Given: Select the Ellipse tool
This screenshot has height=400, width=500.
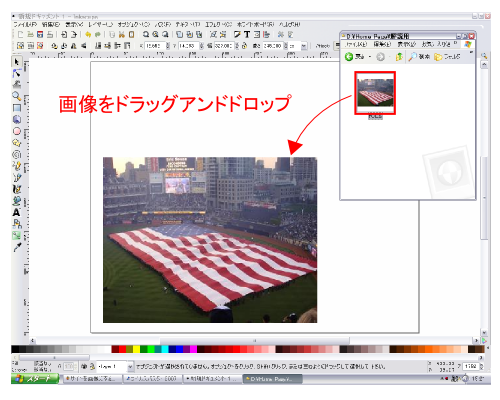Looking at the screenshot, I should click(17, 131).
